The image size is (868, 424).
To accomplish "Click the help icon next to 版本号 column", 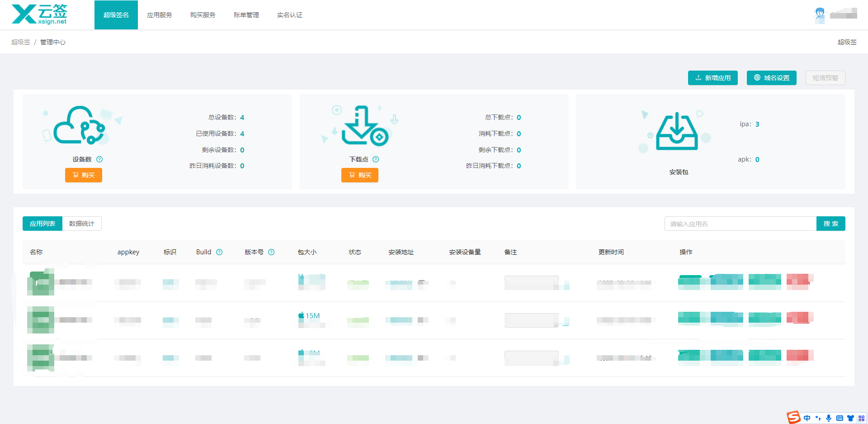I will (x=271, y=252).
